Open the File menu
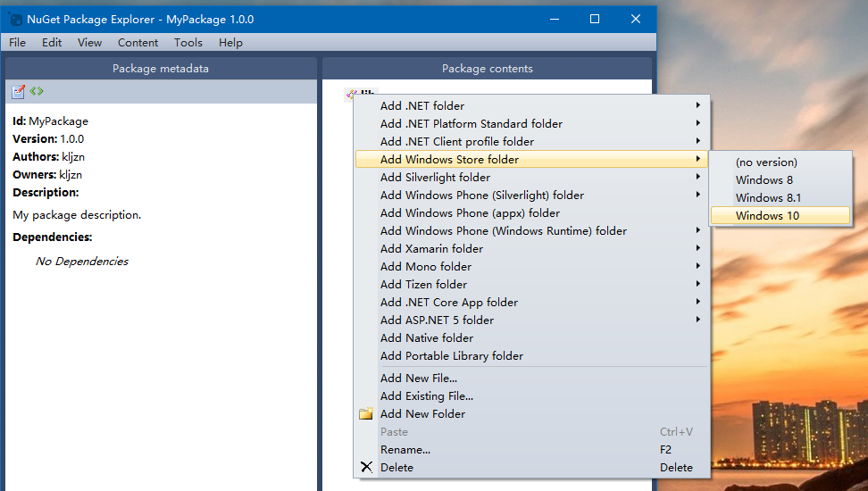The image size is (868, 491). pos(17,43)
